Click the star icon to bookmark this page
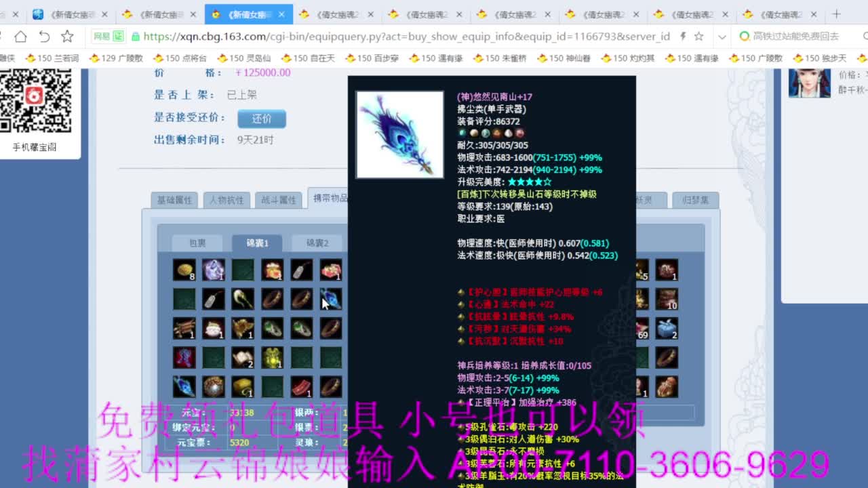Viewport: 868px width, 488px height. pos(66,38)
